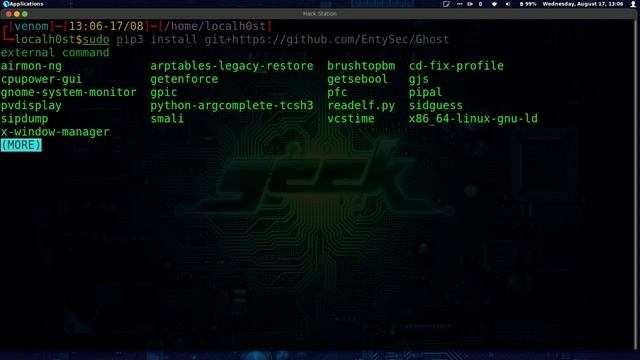Image resolution: width=640 pixels, height=360 pixels.
Task: Open the calendar from the date and time
Action: coord(583,4)
